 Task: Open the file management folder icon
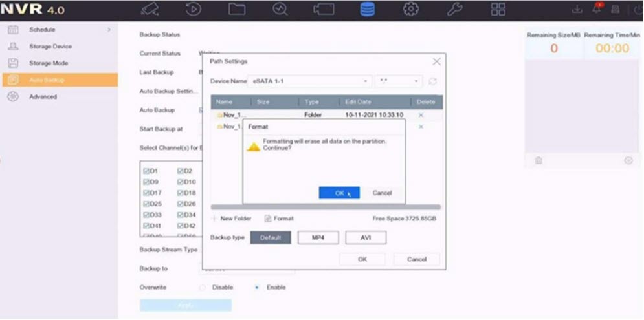[x=237, y=9]
